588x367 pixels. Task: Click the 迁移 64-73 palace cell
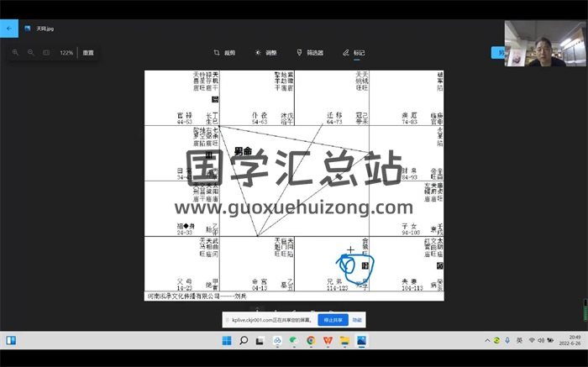click(x=333, y=98)
